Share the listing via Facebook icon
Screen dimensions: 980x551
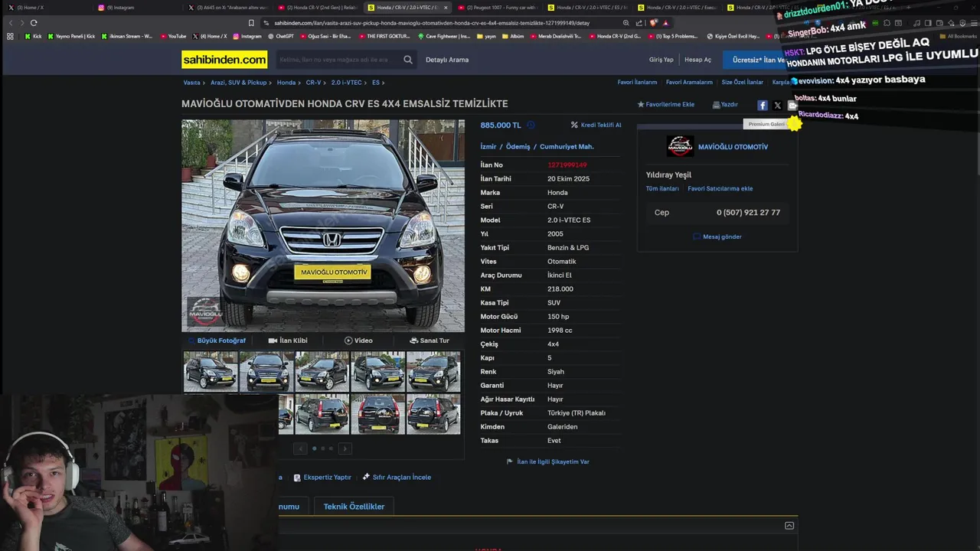[x=763, y=106]
